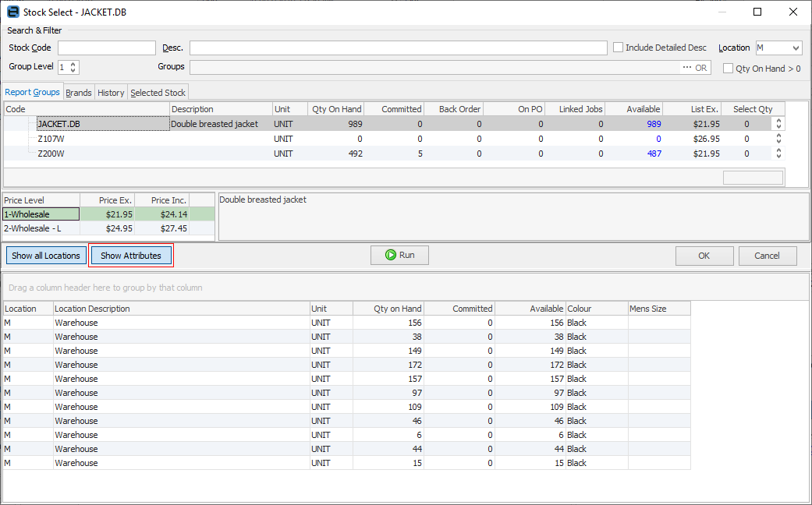Sort by the Qty On Hand column header
This screenshot has height=505, width=812.
click(x=335, y=108)
